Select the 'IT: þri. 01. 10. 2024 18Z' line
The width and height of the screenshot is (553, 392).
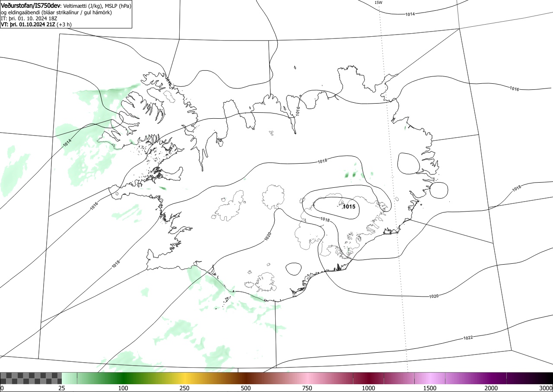coord(29,19)
